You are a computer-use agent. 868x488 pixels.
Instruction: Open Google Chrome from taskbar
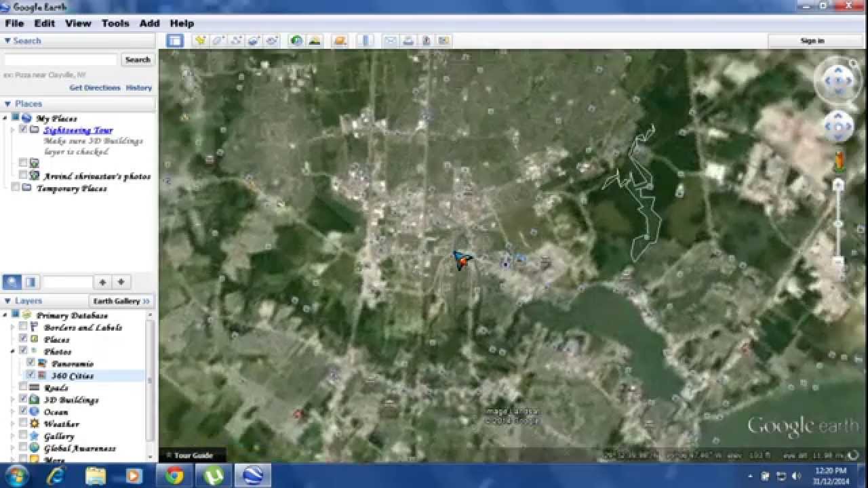(174, 476)
